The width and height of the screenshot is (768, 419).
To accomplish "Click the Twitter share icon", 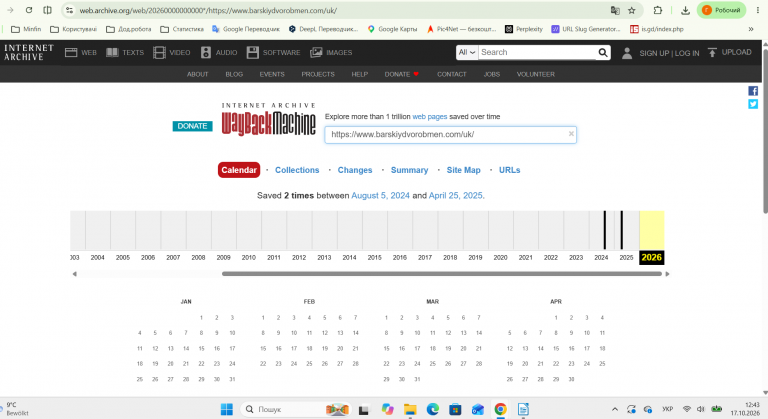I will [x=753, y=104].
